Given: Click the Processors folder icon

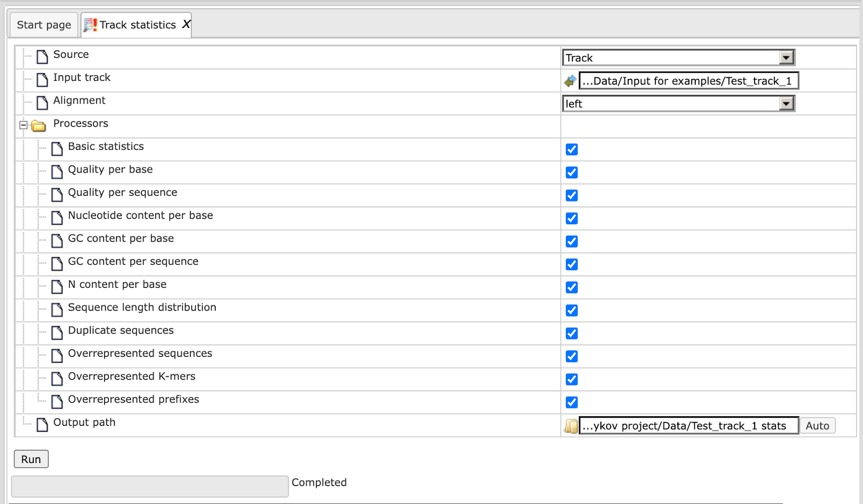Looking at the screenshot, I should [x=38, y=126].
